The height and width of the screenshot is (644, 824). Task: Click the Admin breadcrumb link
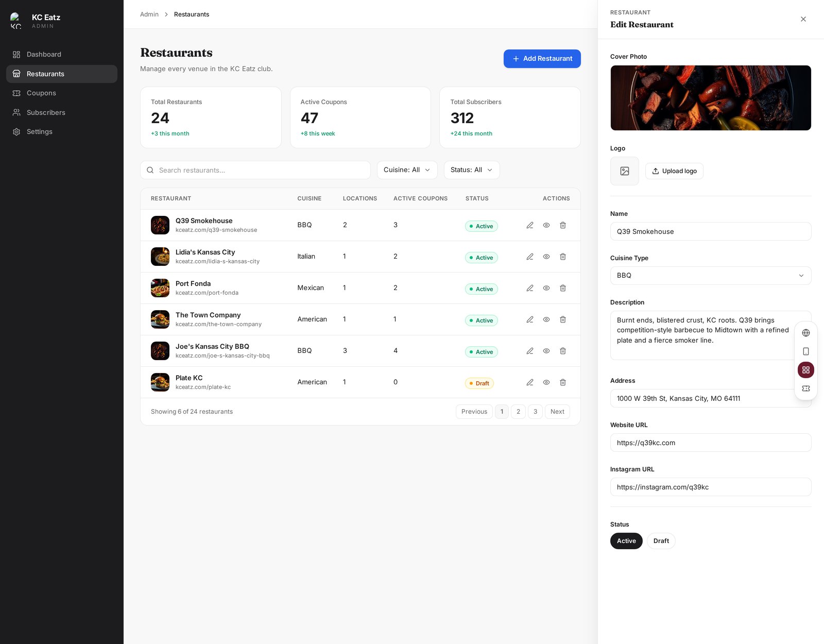149,14
